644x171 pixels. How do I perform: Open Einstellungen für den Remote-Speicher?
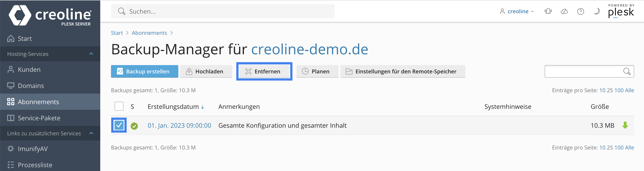[403, 71]
